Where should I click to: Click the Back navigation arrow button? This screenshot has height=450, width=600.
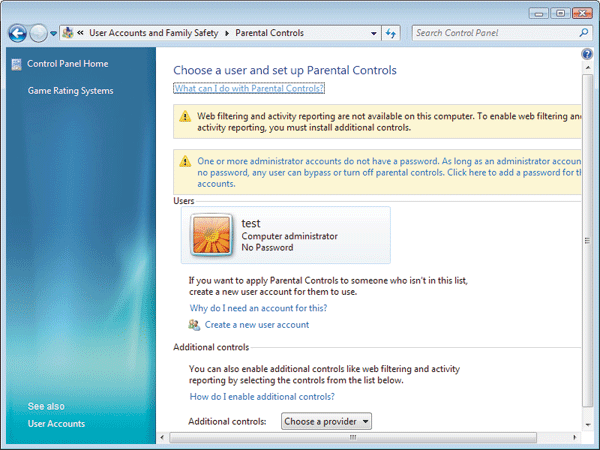click(x=18, y=33)
